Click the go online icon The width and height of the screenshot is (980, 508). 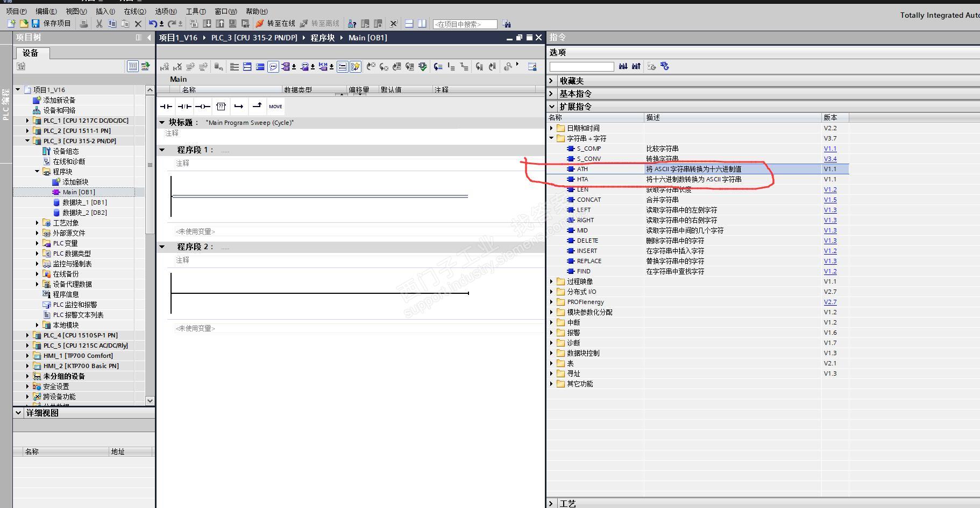[260, 24]
